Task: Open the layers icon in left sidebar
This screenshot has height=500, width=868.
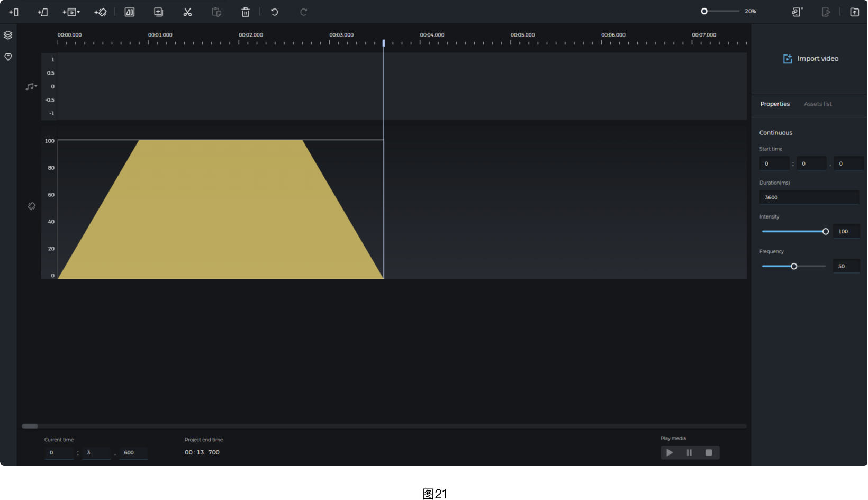Action: click(8, 35)
